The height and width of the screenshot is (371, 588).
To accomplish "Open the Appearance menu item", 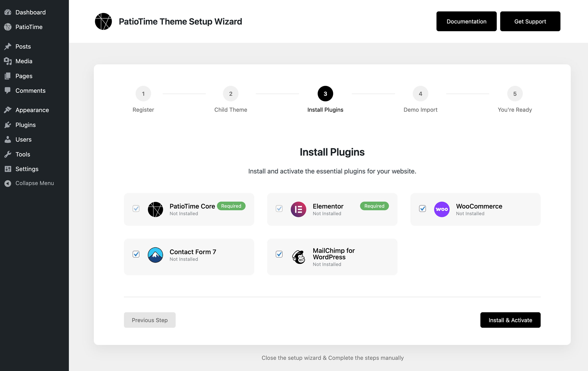I will (32, 110).
